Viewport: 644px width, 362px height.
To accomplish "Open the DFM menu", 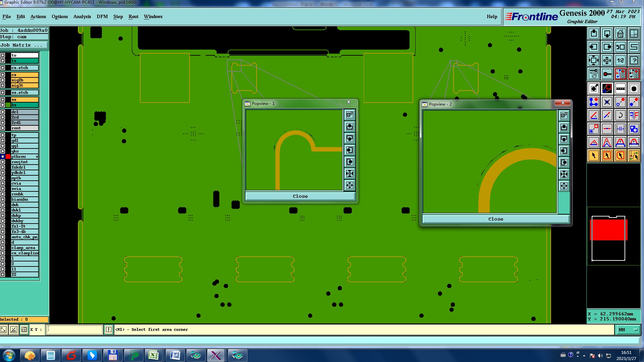I will [102, 16].
